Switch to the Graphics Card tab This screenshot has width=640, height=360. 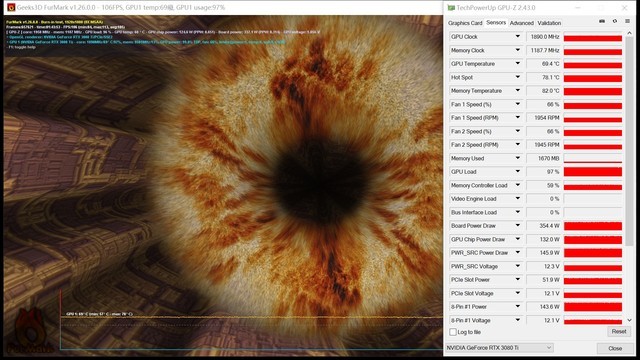465,23
